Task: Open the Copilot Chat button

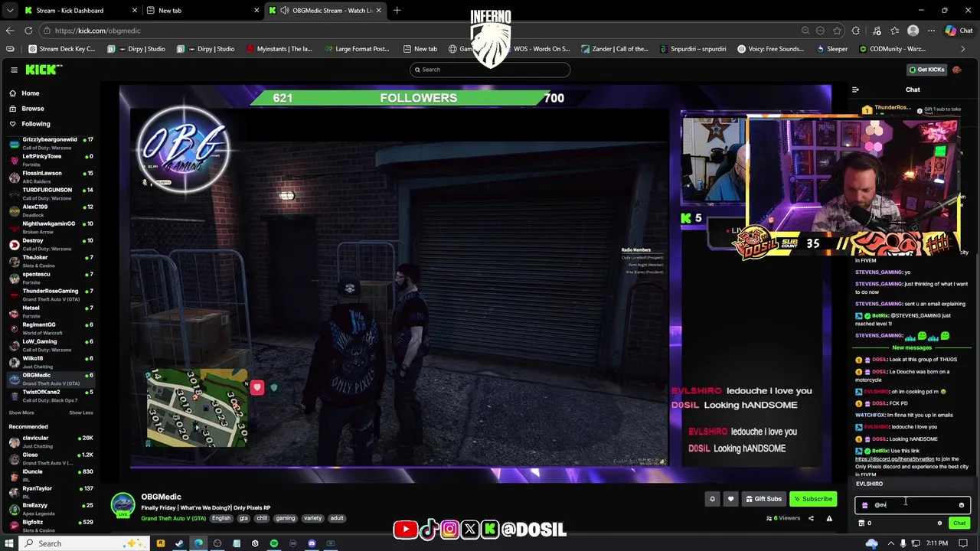Action: [959, 31]
